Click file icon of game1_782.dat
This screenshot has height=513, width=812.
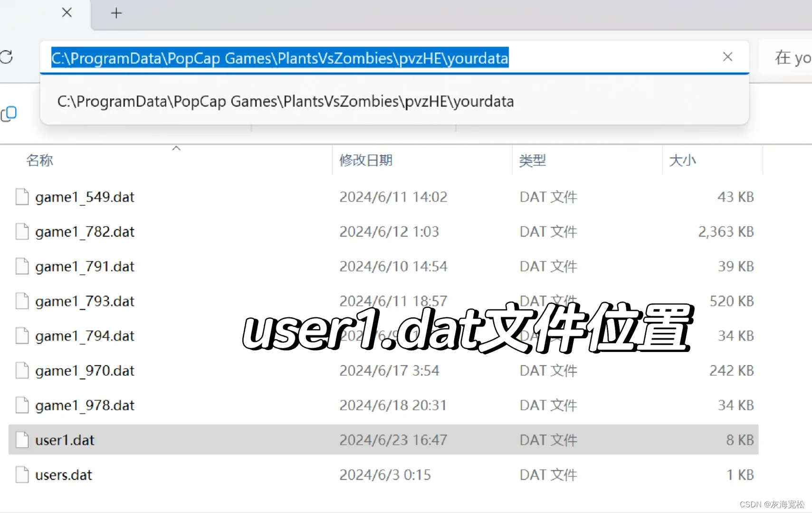[22, 231]
